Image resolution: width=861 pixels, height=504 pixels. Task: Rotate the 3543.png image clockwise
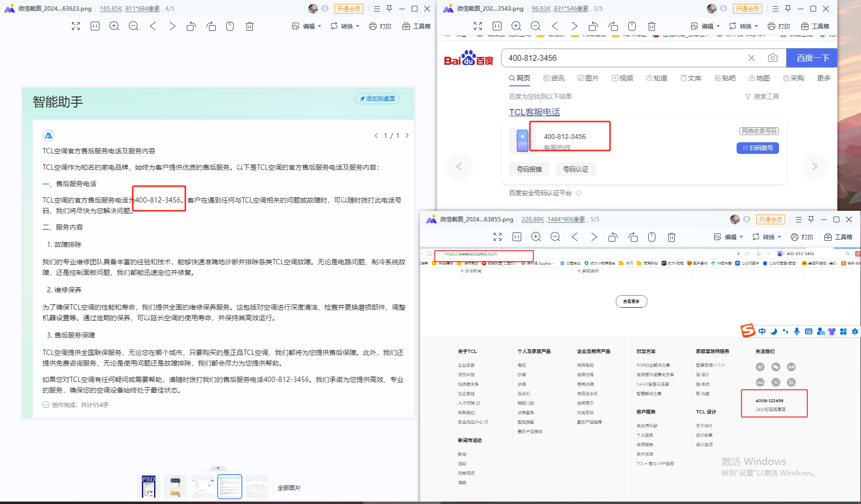[613, 27]
